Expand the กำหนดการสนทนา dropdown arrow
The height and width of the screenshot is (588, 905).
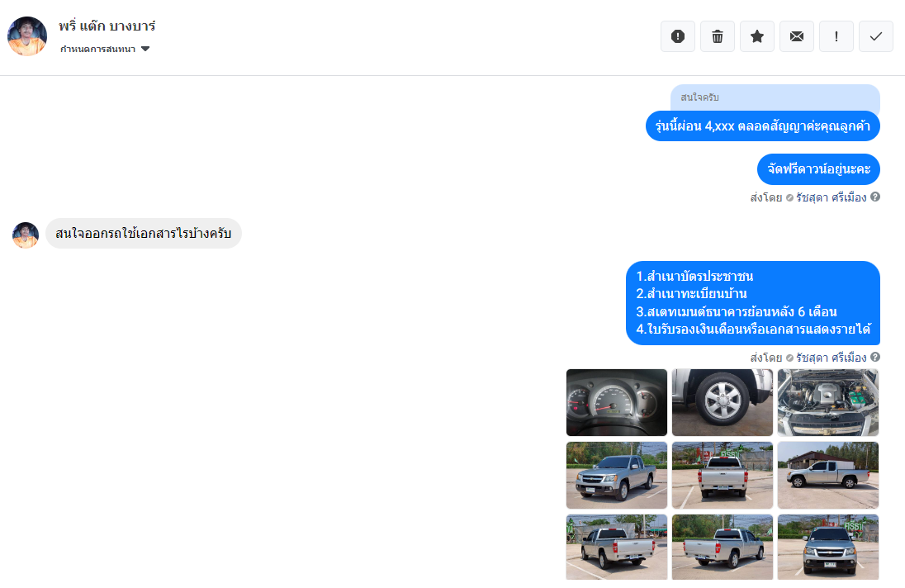coord(145,49)
